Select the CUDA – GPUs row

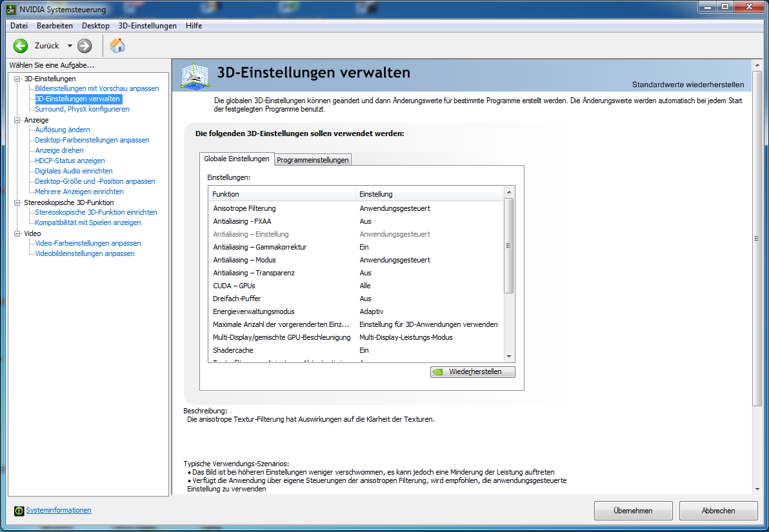tap(356, 286)
